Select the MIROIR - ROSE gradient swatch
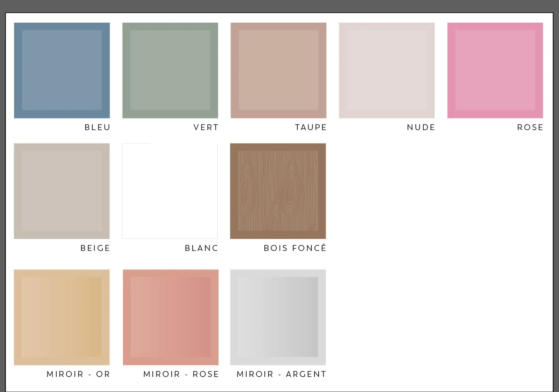559x392 pixels. point(171,317)
